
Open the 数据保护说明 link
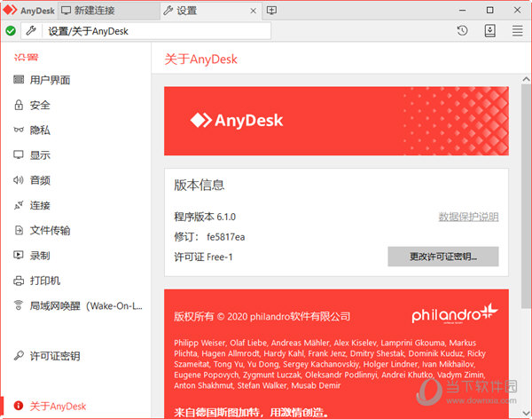(x=468, y=217)
